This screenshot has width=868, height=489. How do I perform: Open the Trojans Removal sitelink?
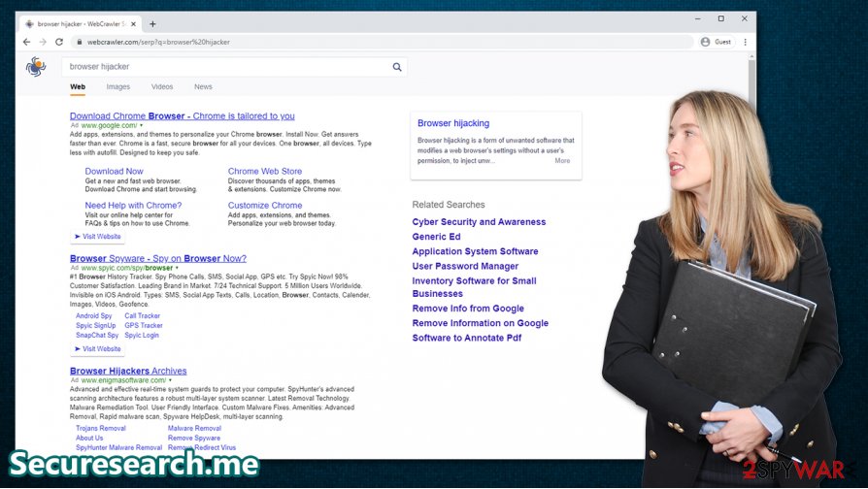click(101, 429)
